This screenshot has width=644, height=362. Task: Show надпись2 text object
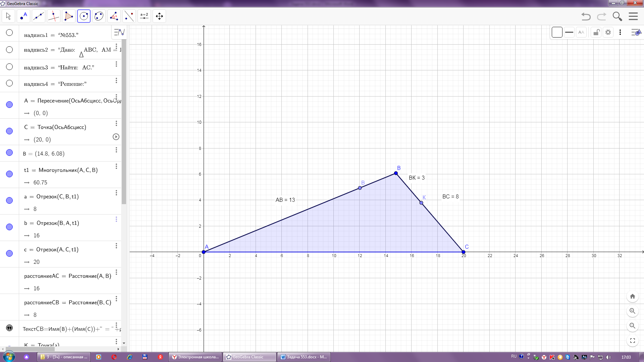coord(9,50)
